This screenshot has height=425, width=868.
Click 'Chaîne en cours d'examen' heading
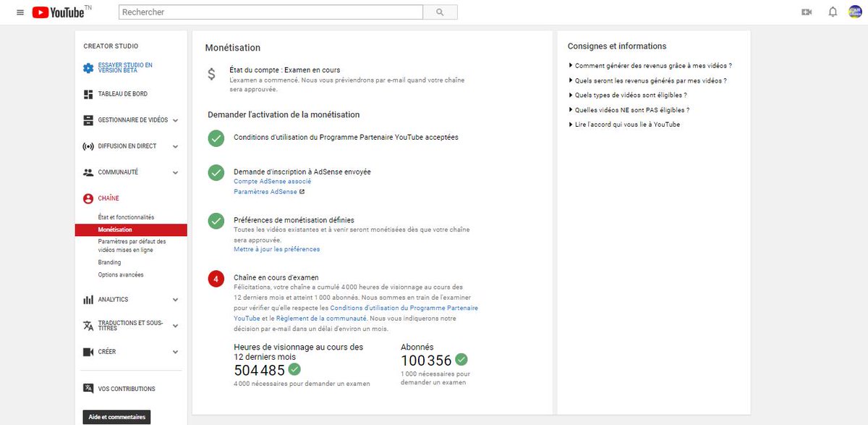(x=276, y=277)
